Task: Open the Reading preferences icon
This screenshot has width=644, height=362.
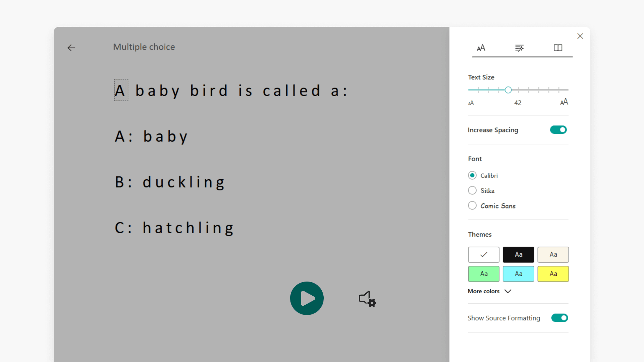Action: pyautogui.click(x=557, y=48)
